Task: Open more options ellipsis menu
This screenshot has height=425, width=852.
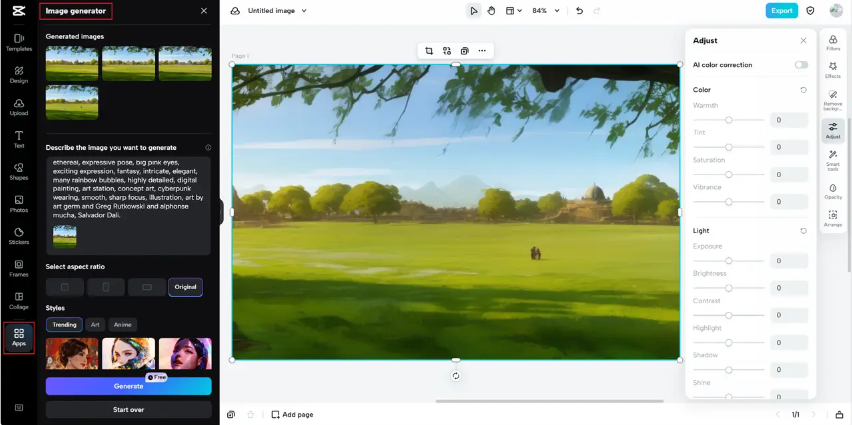Action: coord(482,51)
